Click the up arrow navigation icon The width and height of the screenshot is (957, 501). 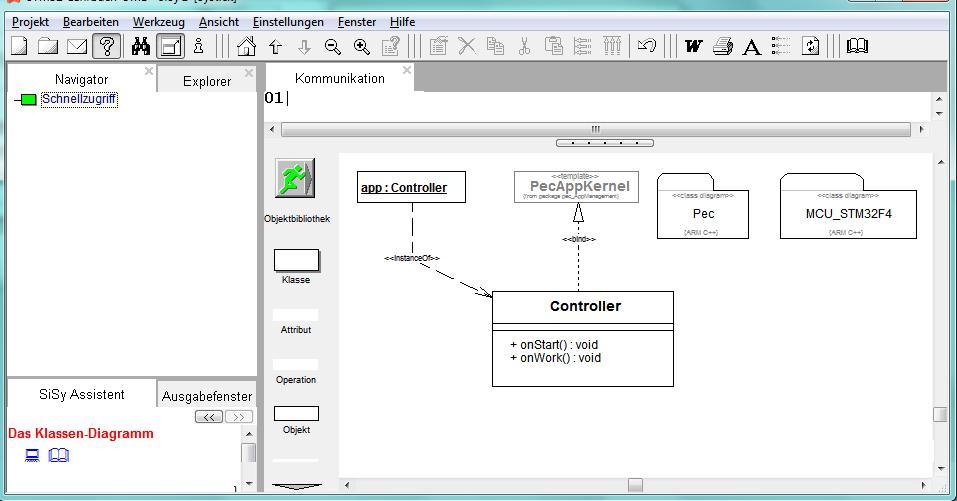[275, 46]
